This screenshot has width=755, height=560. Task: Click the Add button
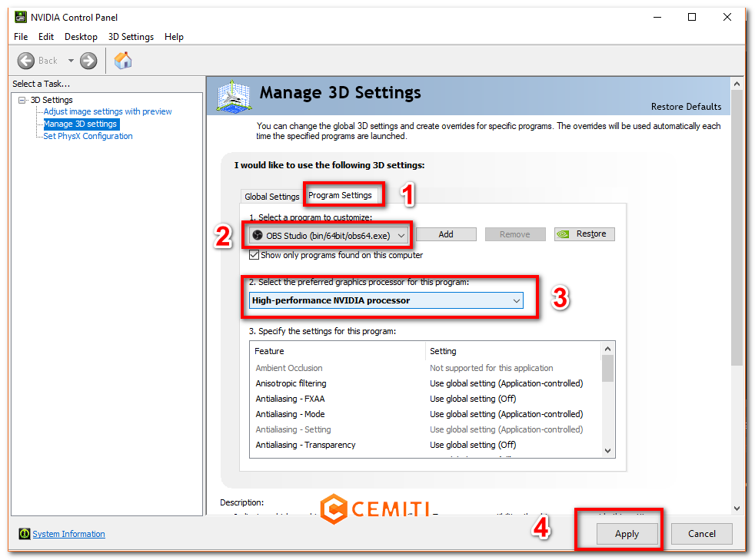point(446,234)
